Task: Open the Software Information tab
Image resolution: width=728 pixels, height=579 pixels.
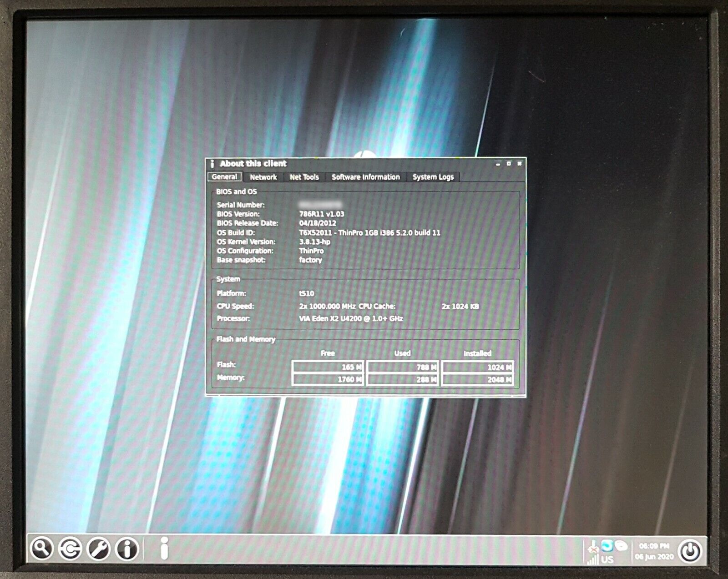Action: (x=365, y=177)
